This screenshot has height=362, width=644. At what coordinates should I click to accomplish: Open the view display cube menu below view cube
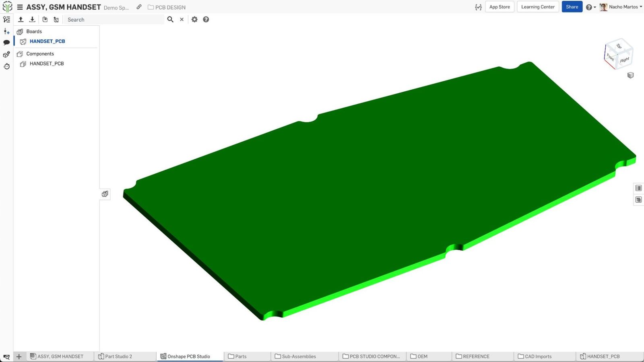click(x=630, y=75)
